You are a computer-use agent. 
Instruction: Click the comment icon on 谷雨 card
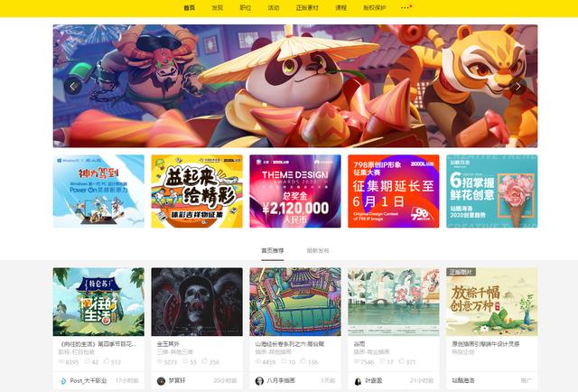tap(382, 361)
